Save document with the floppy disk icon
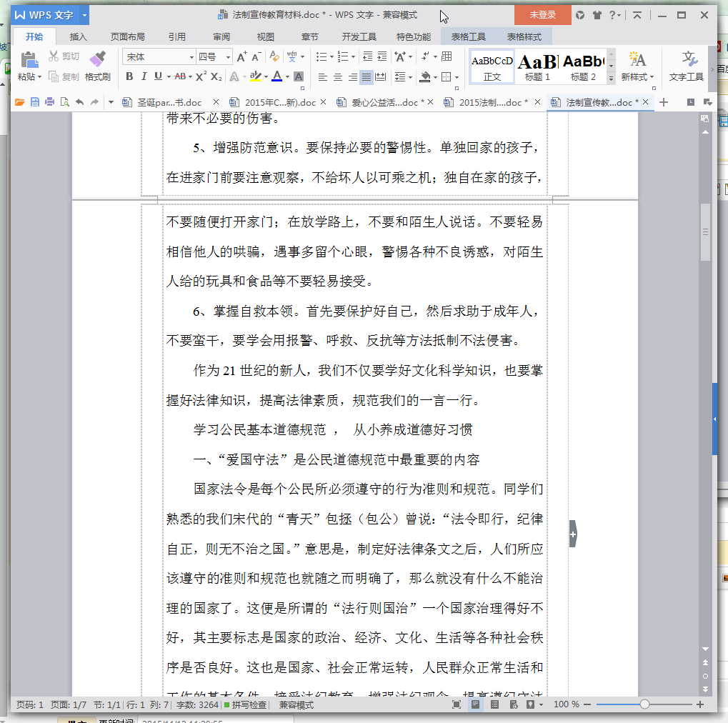728x723 pixels. tap(35, 102)
